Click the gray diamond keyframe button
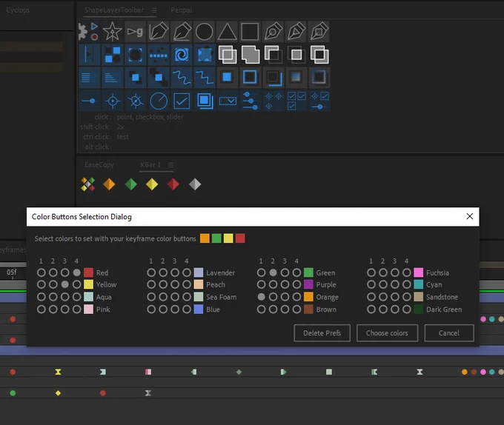Screen dimensions: 504x425 [195, 184]
